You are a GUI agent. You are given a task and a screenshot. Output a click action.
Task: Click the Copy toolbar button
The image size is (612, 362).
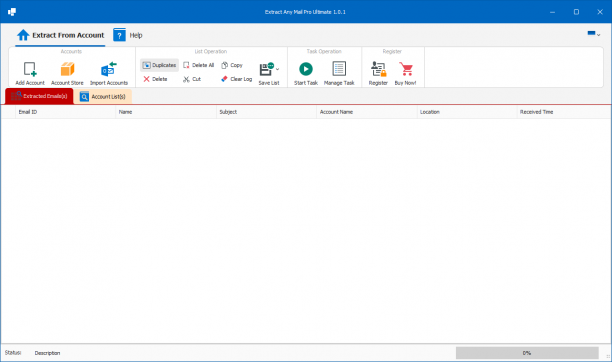click(x=232, y=65)
